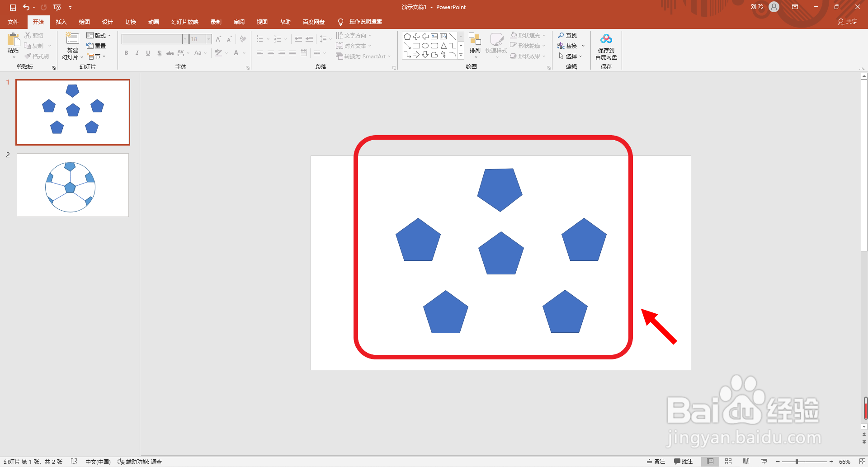Open the Section (节) dropdown

96,56
